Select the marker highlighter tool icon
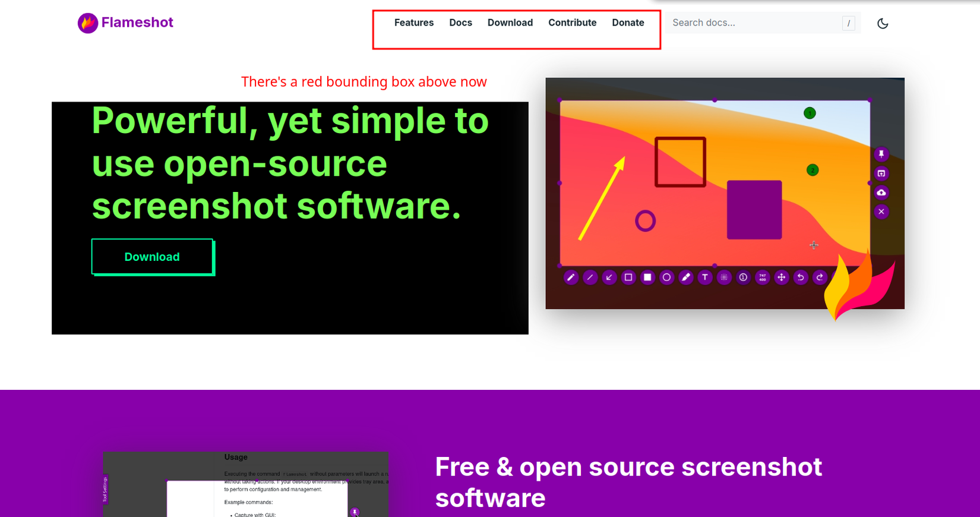 pos(686,278)
